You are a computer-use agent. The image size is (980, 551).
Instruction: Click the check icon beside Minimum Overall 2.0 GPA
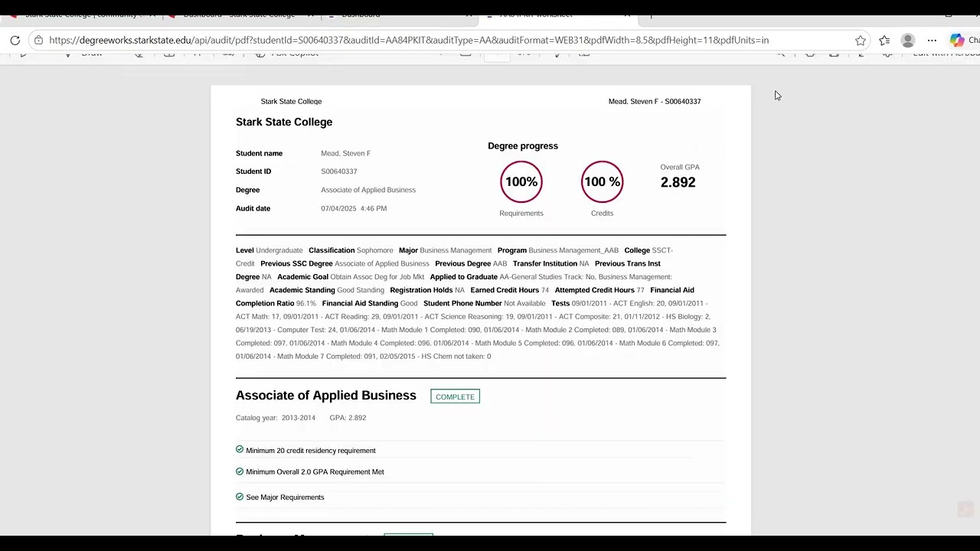[x=240, y=471]
